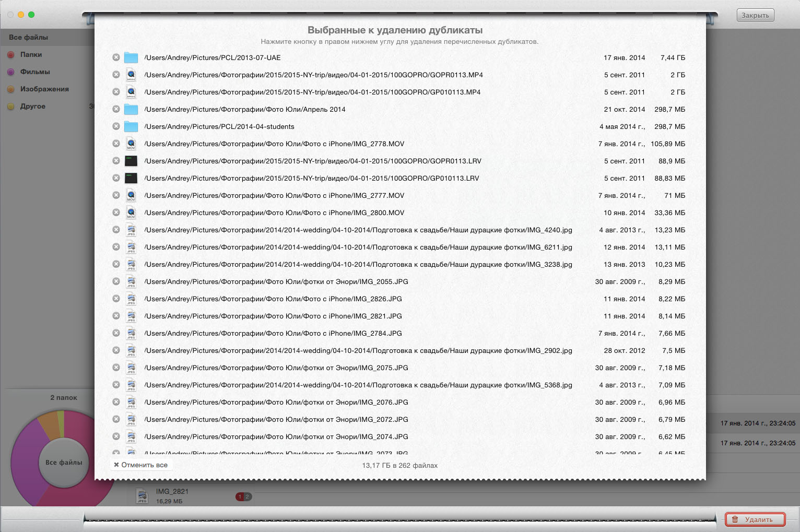Remove IMG_2784.JPG from deletion list
Viewport: 800px width, 532px height.
pos(116,333)
